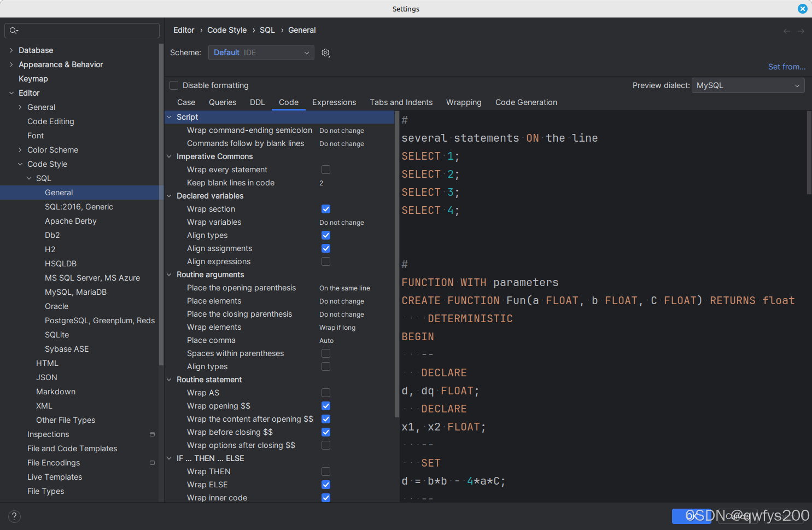Screen dimensions: 812x530
Task: Enable Wrap every statement checkbox
Action: pyautogui.click(x=326, y=170)
